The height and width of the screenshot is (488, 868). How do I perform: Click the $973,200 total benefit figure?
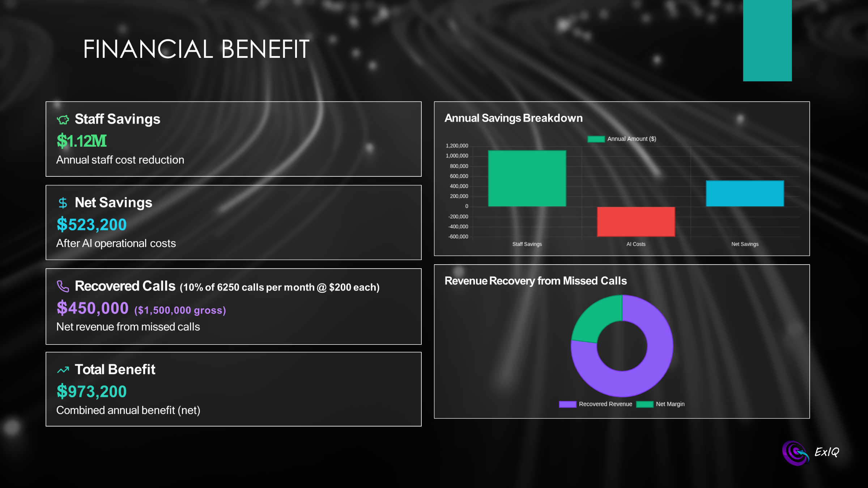(x=92, y=391)
